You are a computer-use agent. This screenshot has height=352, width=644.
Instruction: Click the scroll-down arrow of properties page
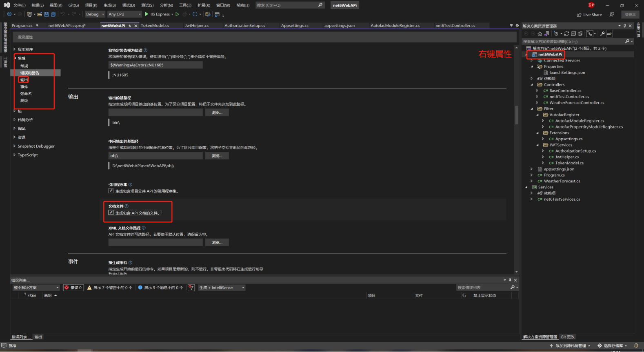(x=516, y=272)
